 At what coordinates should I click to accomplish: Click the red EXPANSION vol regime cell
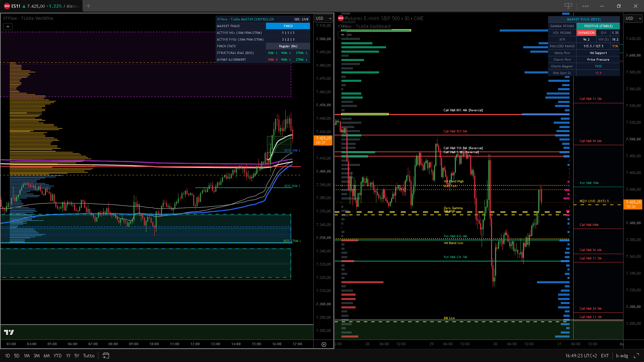(x=586, y=33)
